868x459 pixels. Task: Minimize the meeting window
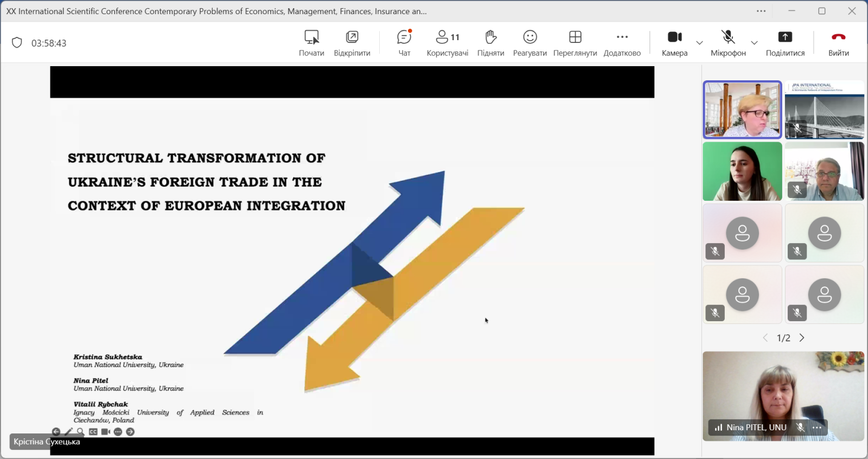coord(792,11)
